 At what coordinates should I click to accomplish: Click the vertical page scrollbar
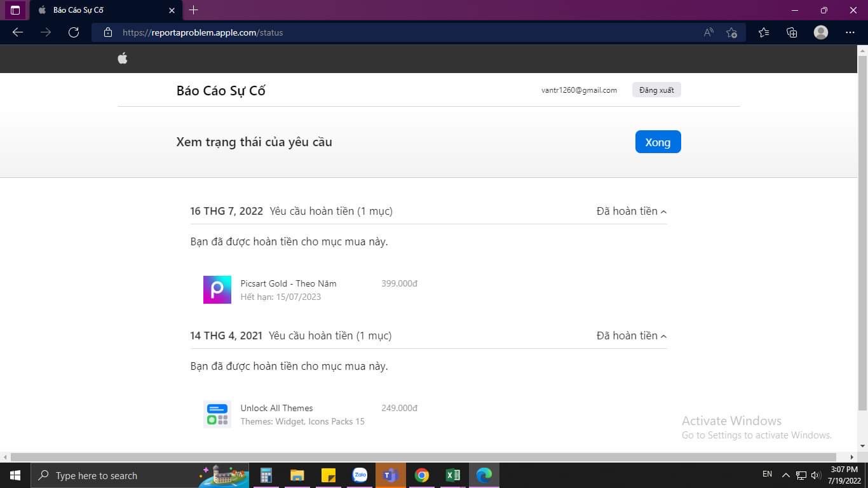[862, 233]
